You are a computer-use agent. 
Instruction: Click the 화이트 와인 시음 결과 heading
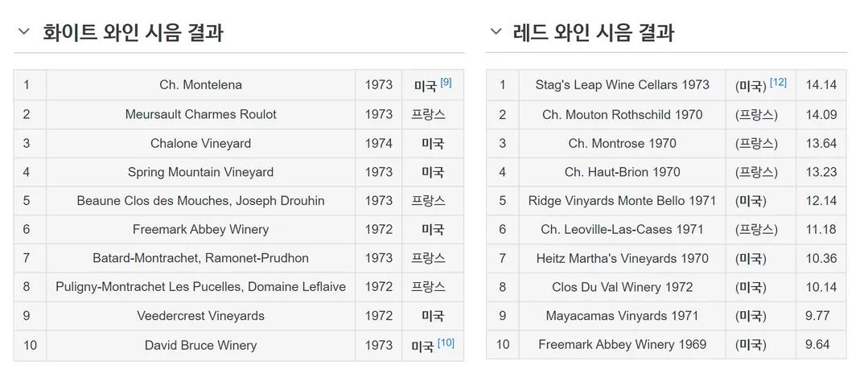(x=134, y=32)
